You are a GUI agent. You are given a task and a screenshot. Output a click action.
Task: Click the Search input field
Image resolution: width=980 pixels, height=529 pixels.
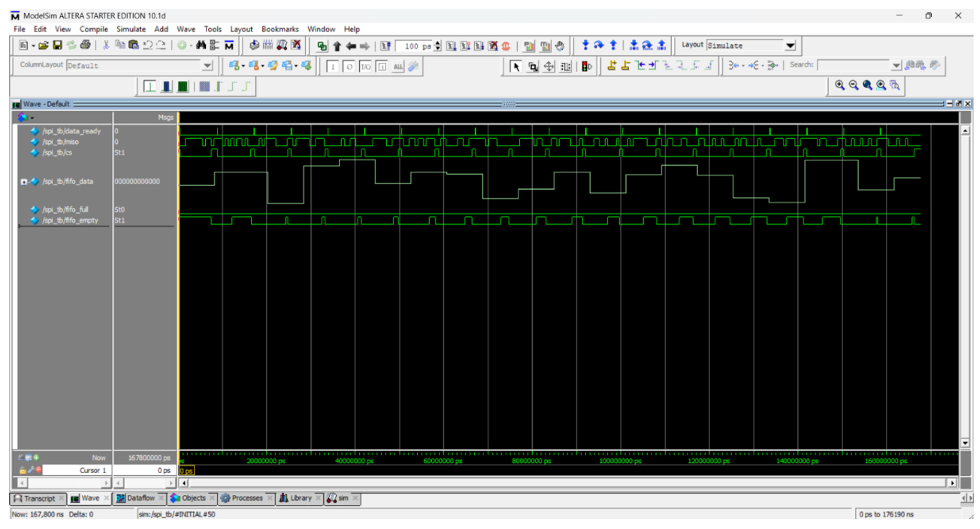854,65
